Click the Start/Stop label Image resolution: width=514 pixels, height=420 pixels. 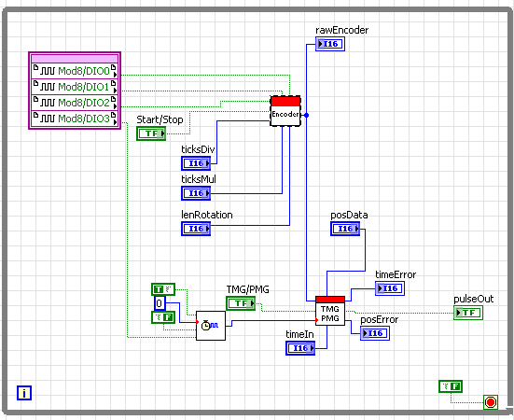[160, 119]
